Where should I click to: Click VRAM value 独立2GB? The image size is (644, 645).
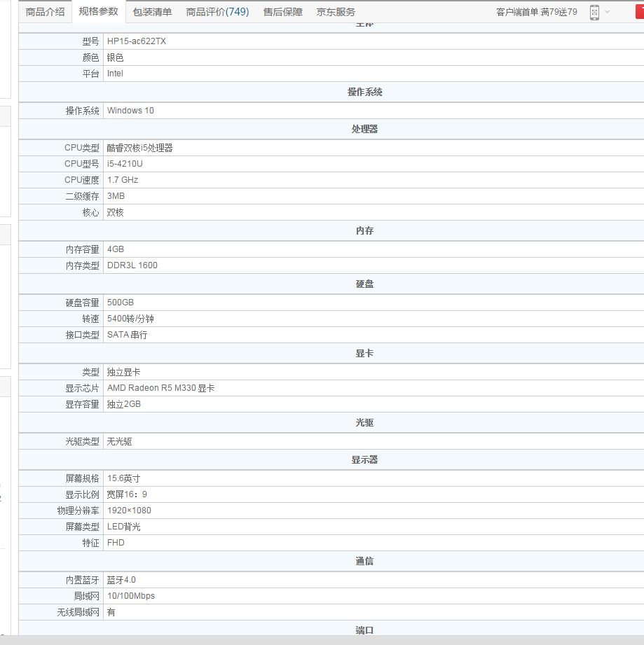pyautogui.click(x=124, y=404)
